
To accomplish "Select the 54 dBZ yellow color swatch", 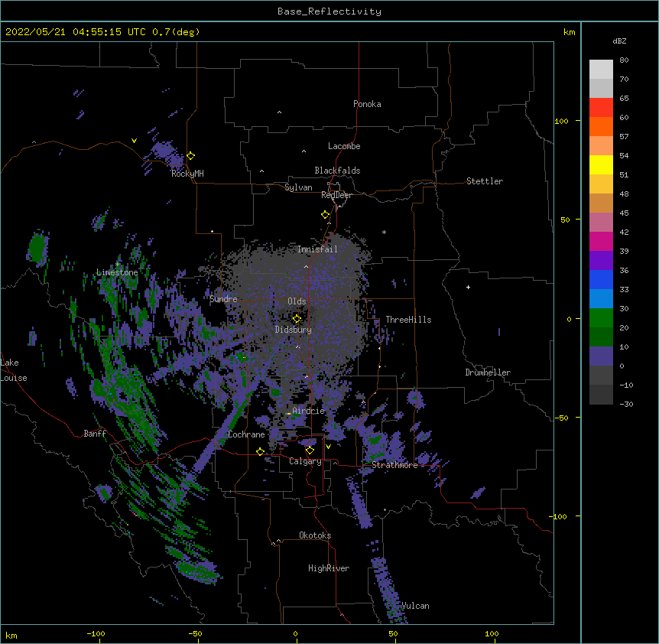I will (601, 164).
